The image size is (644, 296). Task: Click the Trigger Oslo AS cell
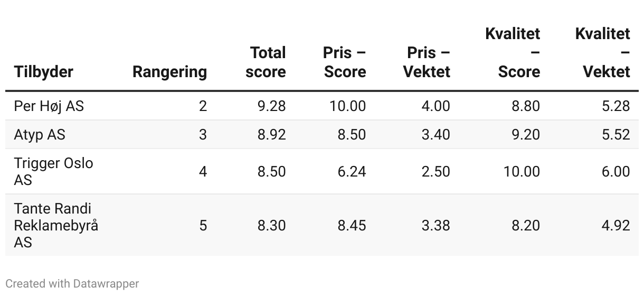53,171
